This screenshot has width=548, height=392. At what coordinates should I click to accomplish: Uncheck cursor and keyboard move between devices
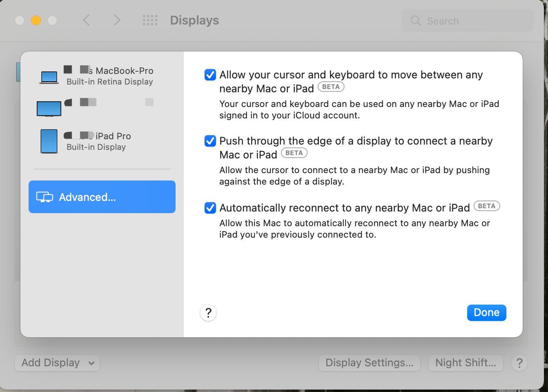(x=210, y=75)
